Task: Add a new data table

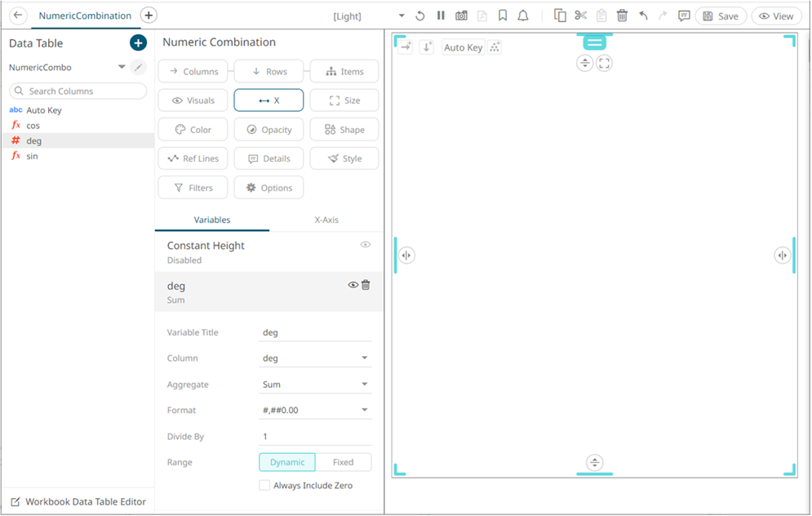Action: [138, 43]
